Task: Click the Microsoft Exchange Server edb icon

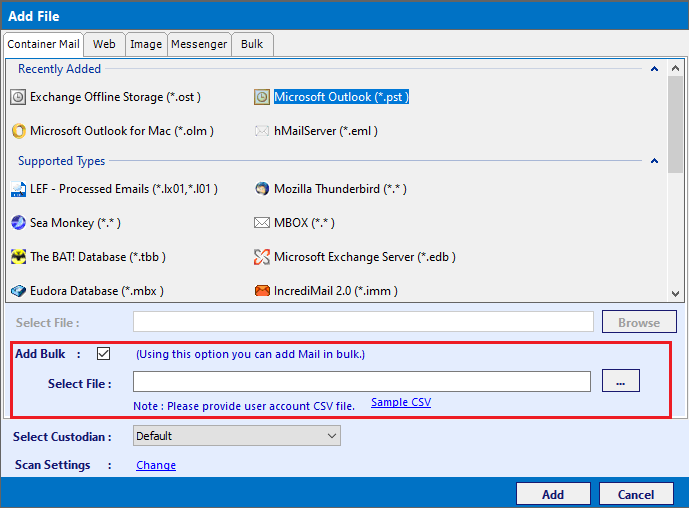Action: point(262,257)
